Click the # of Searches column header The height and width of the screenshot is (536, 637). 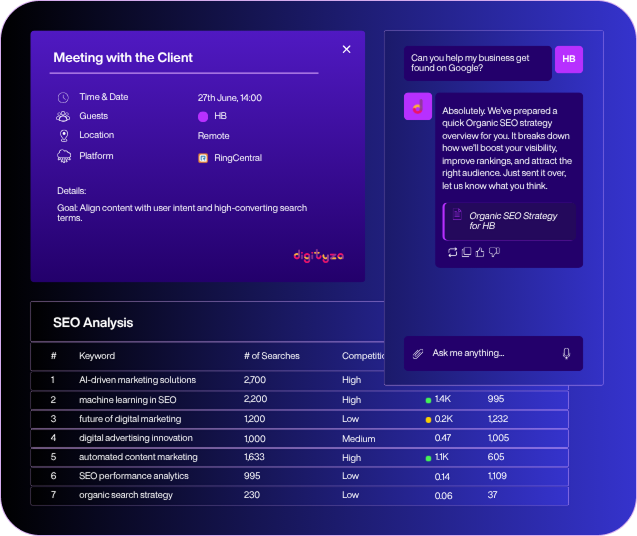tap(271, 356)
